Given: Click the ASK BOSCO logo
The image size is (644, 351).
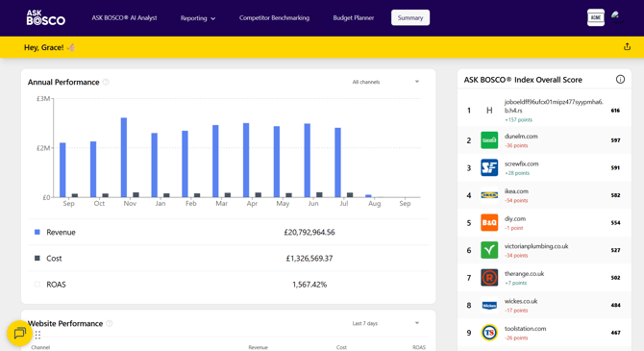Looking at the screenshot, I should pos(45,17).
